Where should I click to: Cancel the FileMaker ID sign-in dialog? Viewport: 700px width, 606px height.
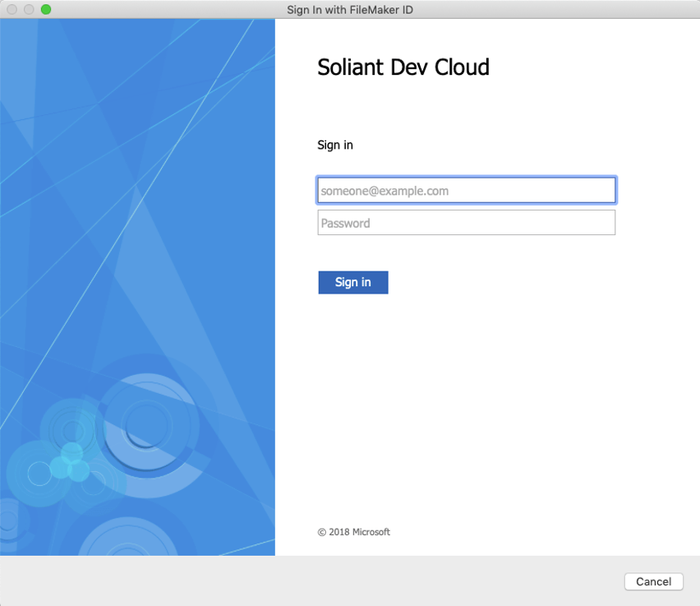click(x=653, y=581)
